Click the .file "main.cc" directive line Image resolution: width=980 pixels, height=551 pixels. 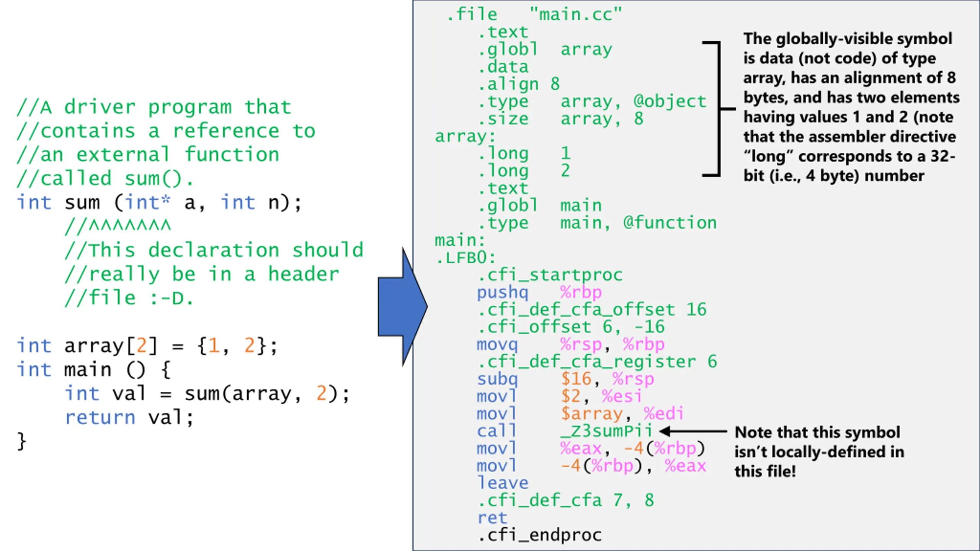coord(534,15)
